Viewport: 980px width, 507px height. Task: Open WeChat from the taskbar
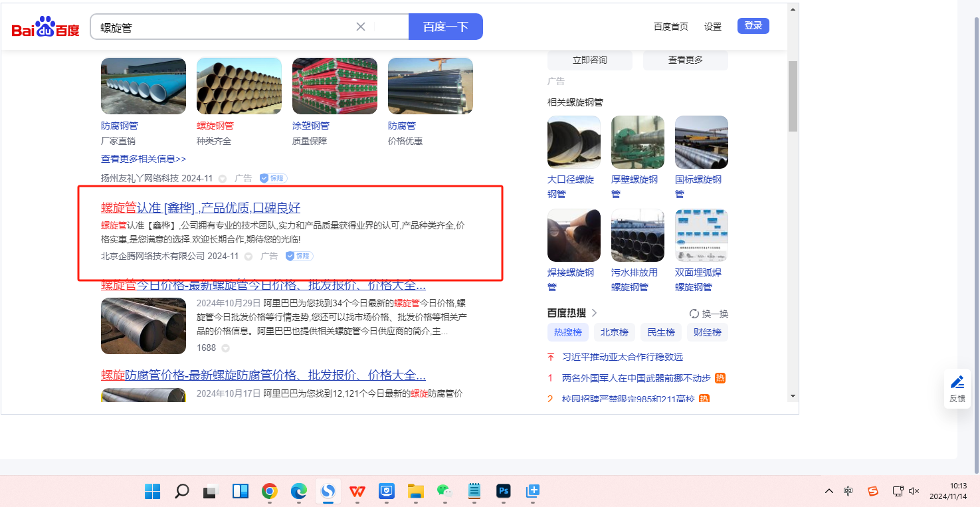[444, 491]
